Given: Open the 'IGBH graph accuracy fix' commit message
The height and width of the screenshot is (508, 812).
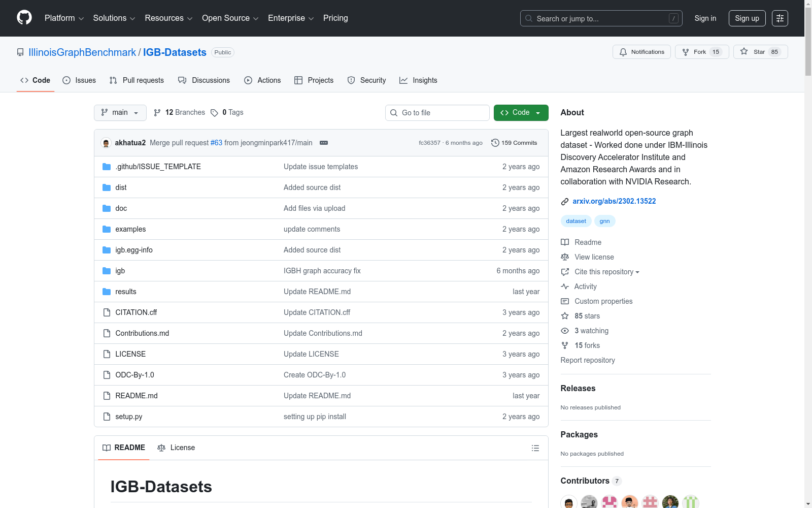Looking at the screenshot, I should coord(322,271).
